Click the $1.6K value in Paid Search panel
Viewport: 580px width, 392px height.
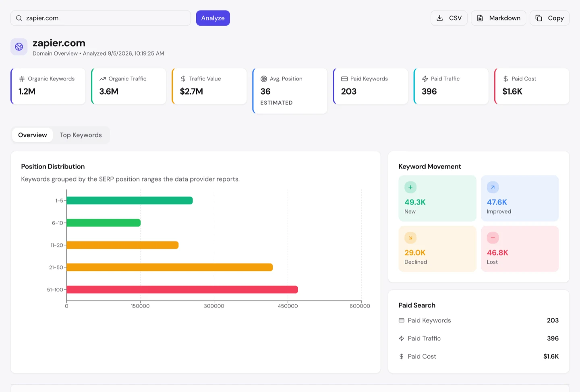pyautogui.click(x=551, y=357)
